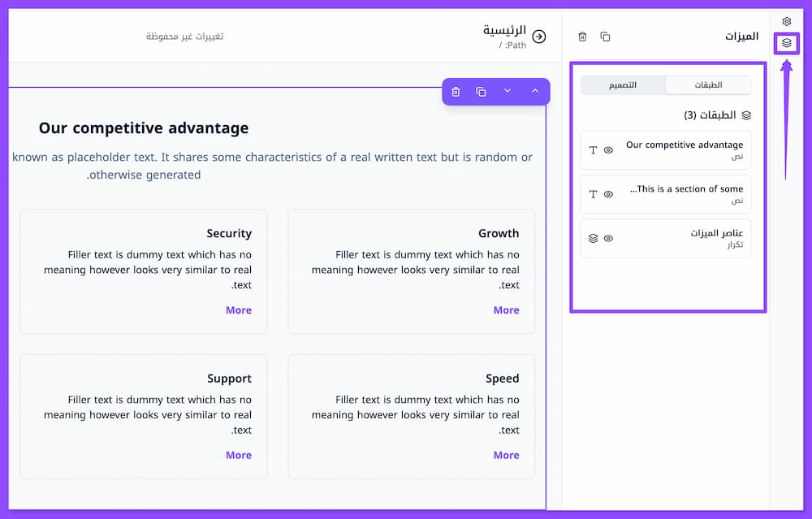Click the up chevron in the floating toolbar

tap(535, 91)
